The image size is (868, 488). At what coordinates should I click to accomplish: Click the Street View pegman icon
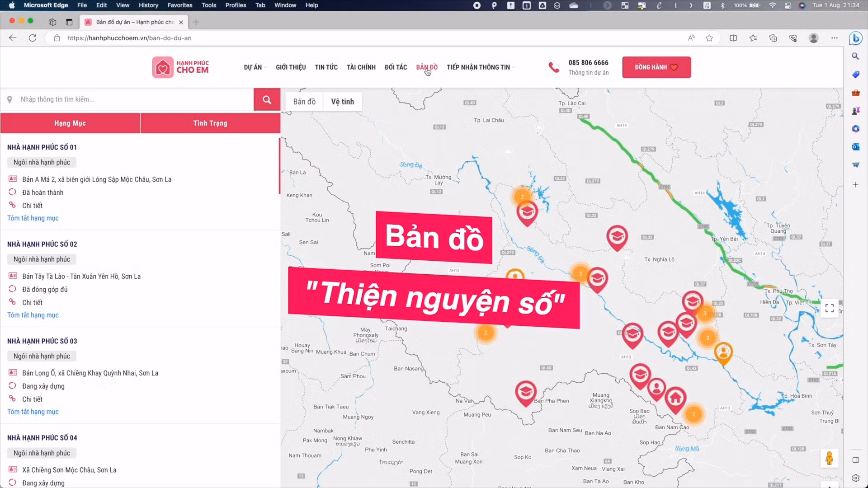point(829,458)
